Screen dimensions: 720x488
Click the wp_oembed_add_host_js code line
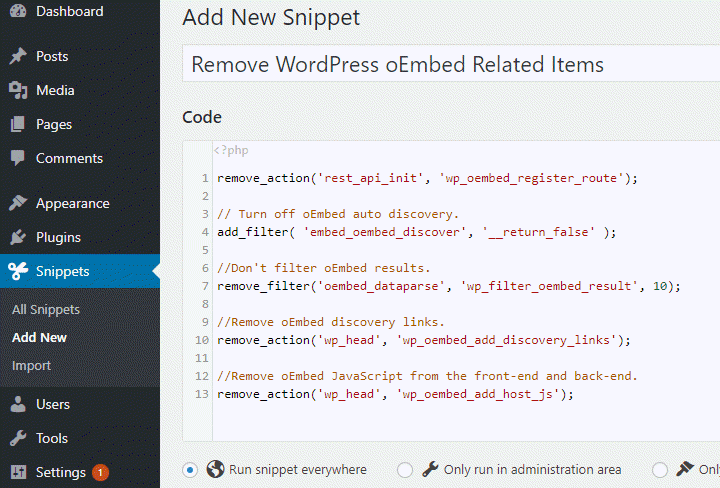pyautogui.click(x=395, y=394)
